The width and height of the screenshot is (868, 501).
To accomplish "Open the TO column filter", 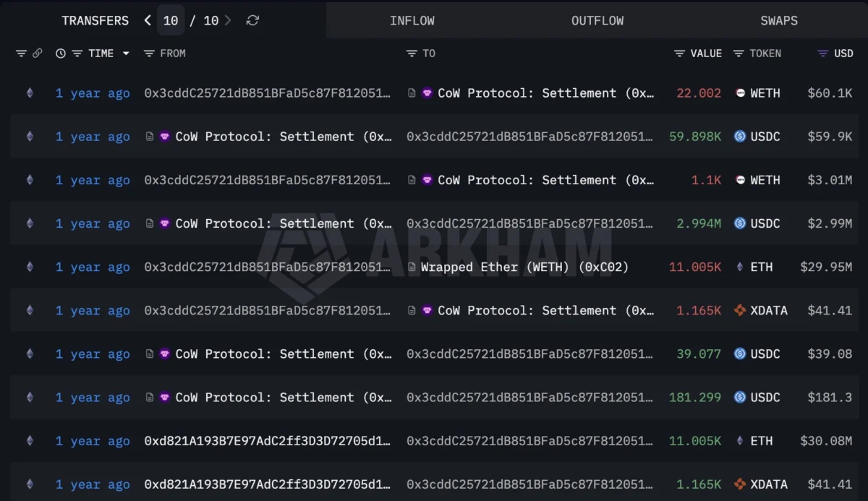I will click(x=412, y=53).
